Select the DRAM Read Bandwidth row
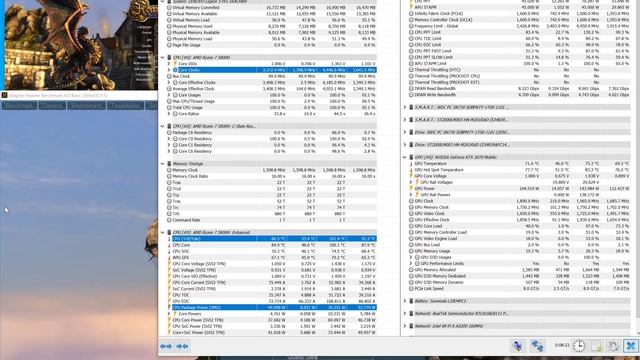 click(x=519, y=89)
